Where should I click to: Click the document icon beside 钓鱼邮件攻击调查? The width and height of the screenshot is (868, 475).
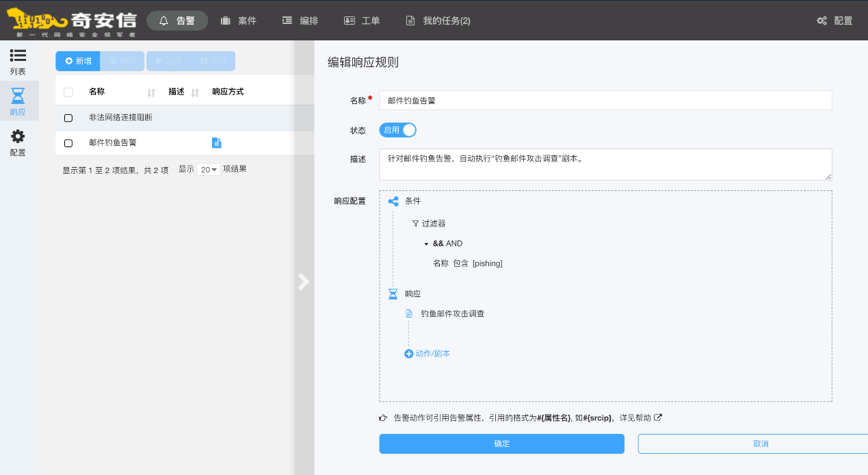(409, 313)
